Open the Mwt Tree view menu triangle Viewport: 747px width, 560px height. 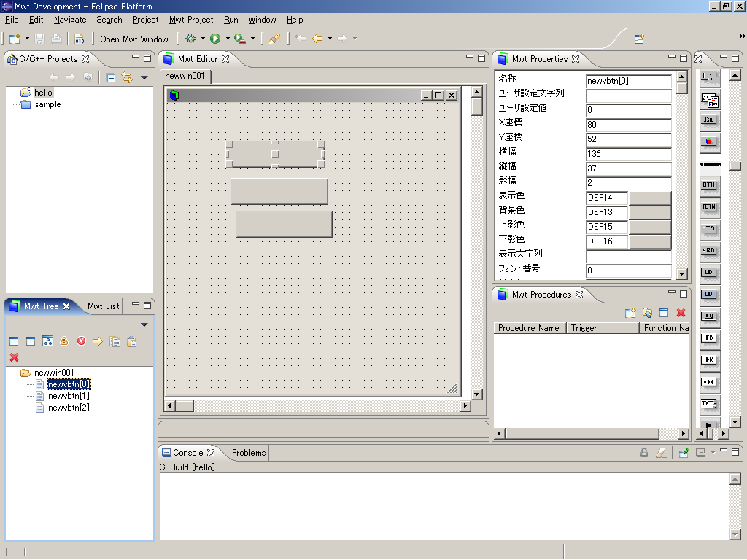[x=144, y=324]
